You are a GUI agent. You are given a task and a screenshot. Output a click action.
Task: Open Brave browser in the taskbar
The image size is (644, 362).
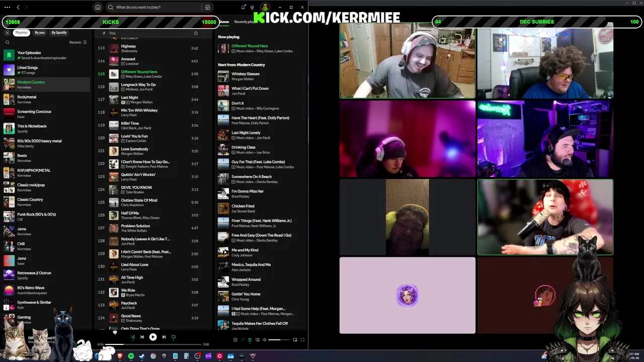coord(120,356)
